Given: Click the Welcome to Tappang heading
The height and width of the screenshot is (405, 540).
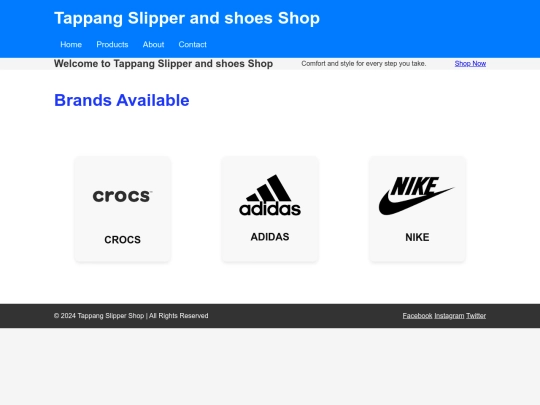Looking at the screenshot, I should [163, 64].
